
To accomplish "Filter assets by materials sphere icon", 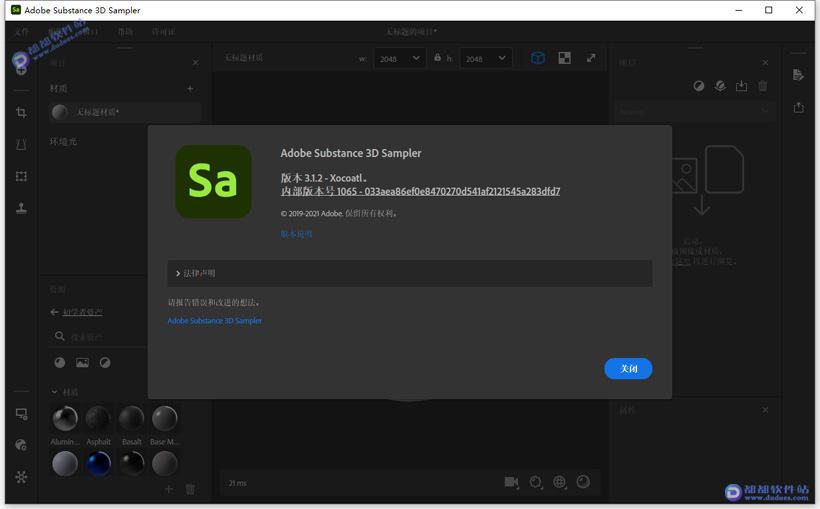I will tap(60, 363).
